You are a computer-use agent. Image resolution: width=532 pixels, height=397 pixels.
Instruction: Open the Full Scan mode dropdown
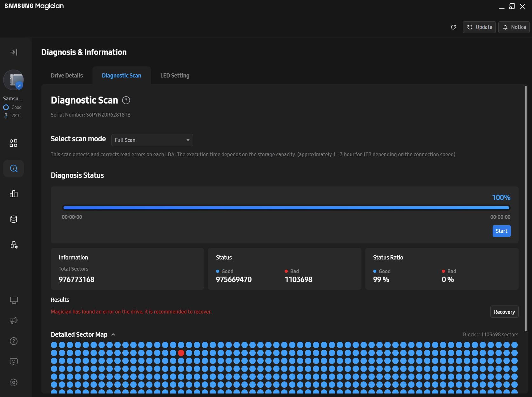point(152,140)
